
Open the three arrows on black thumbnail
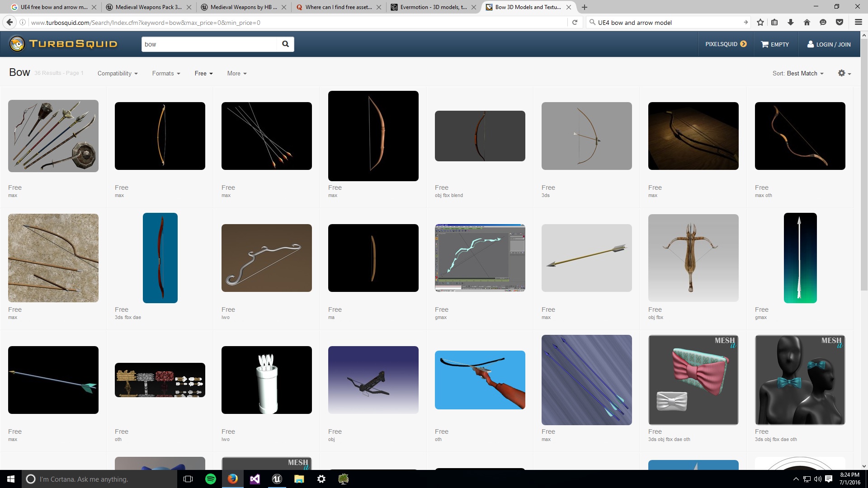[267, 136]
